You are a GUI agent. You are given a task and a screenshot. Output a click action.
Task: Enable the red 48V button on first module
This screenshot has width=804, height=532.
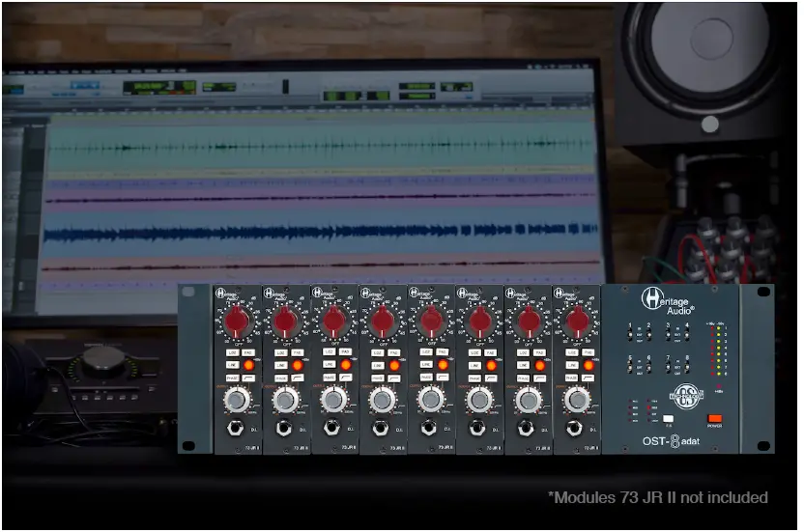click(x=248, y=365)
